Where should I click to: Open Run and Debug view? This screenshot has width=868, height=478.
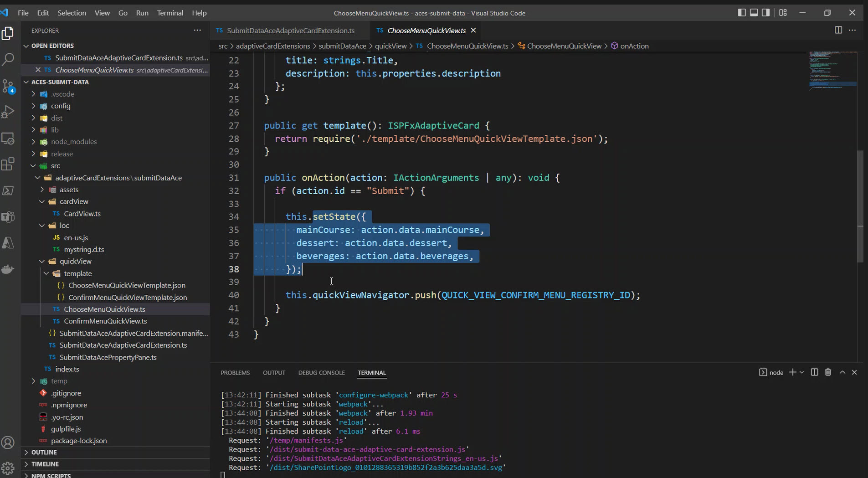[x=8, y=112]
